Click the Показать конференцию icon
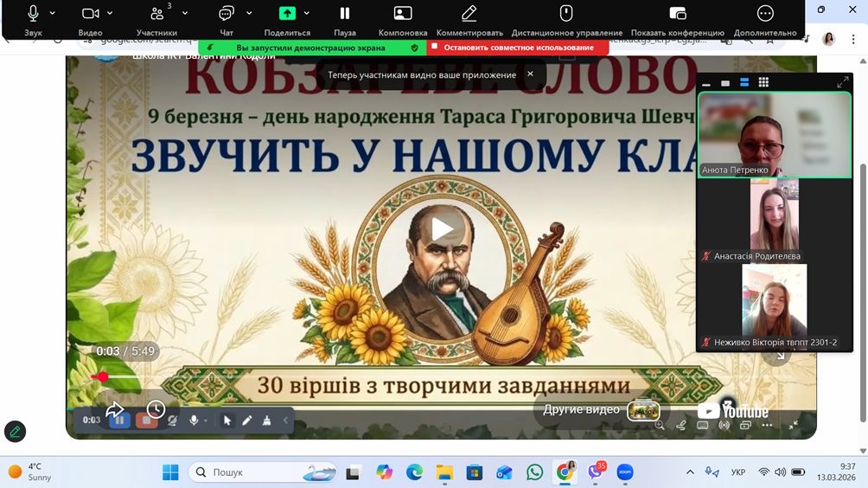Screen dimensions: 868x488 tap(678, 14)
